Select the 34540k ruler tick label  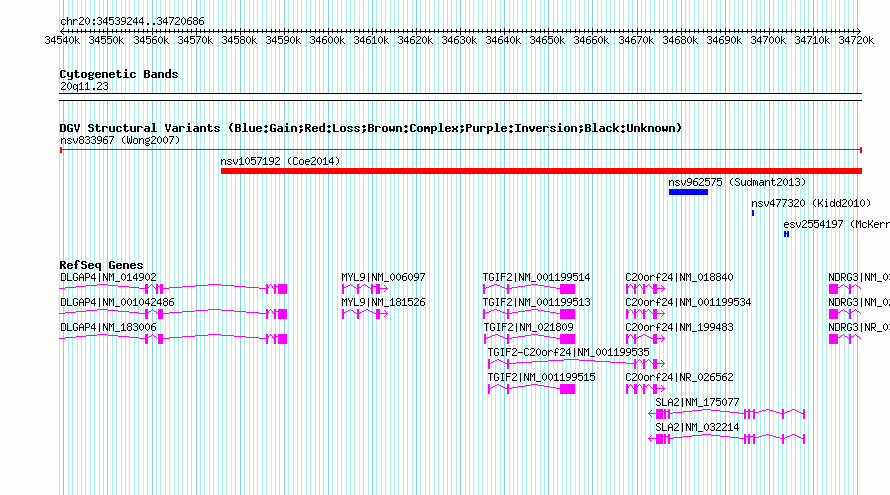(62, 41)
